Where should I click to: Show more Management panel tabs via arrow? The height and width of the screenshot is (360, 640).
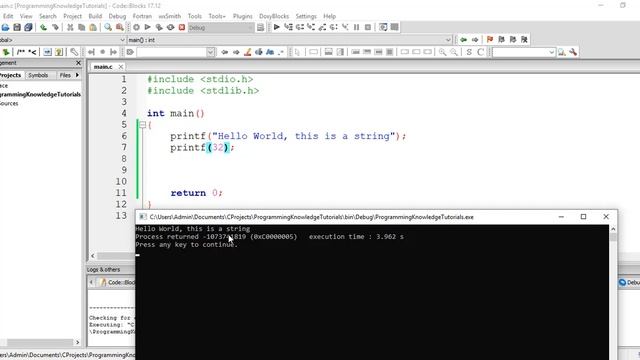tap(77, 75)
